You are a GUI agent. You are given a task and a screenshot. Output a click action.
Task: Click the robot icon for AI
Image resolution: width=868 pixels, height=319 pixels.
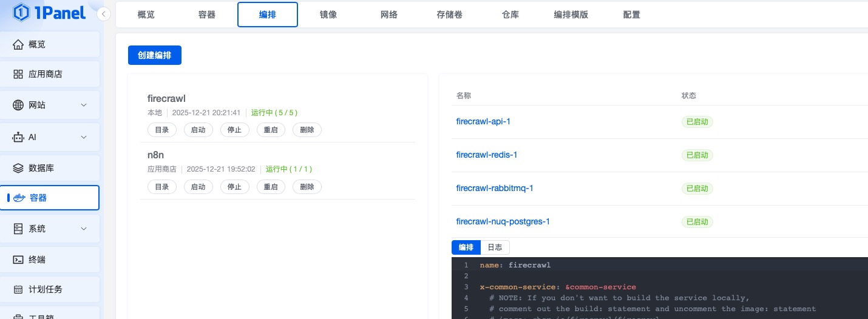click(x=18, y=137)
